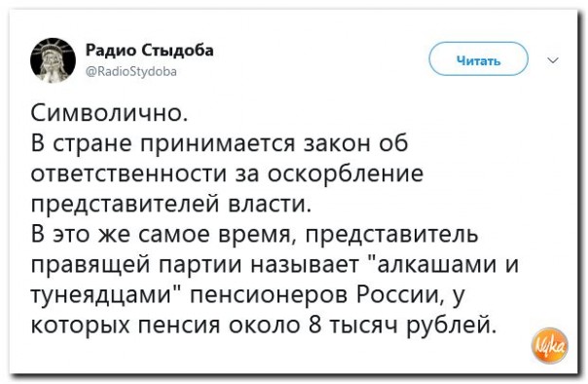The height and width of the screenshot is (384, 588).
Task: Click the orange Nyka watermark logo
Action: tap(550, 346)
